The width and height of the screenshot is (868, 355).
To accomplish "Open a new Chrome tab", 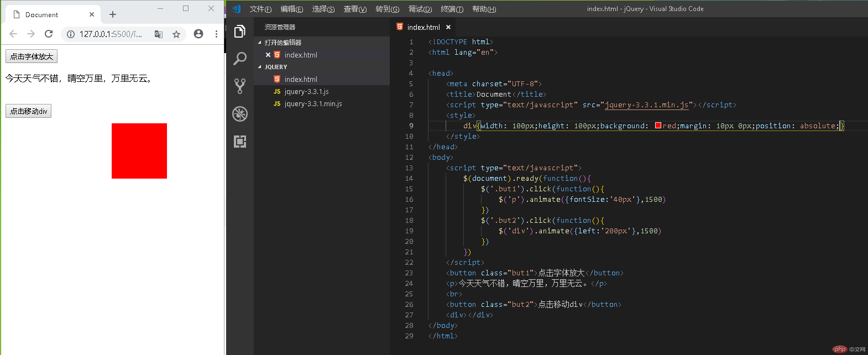I will tap(113, 14).
